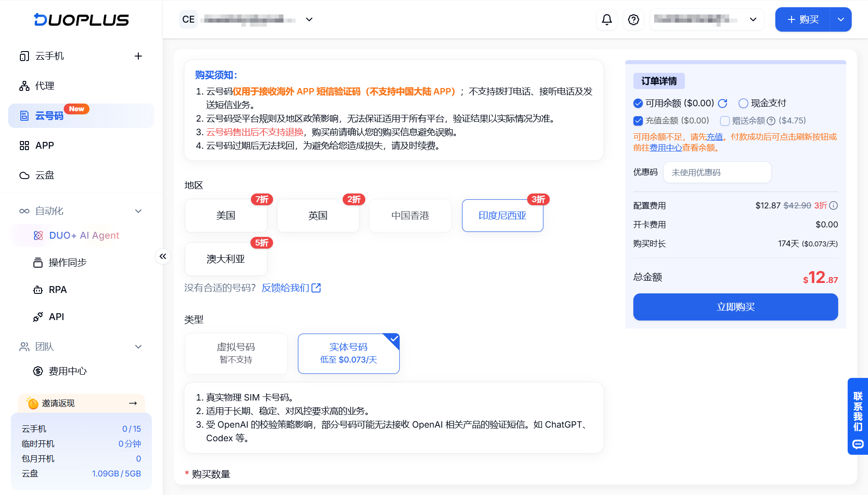This screenshot has height=495, width=868.
Task: Expand the user account dropdown
Action: point(753,19)
